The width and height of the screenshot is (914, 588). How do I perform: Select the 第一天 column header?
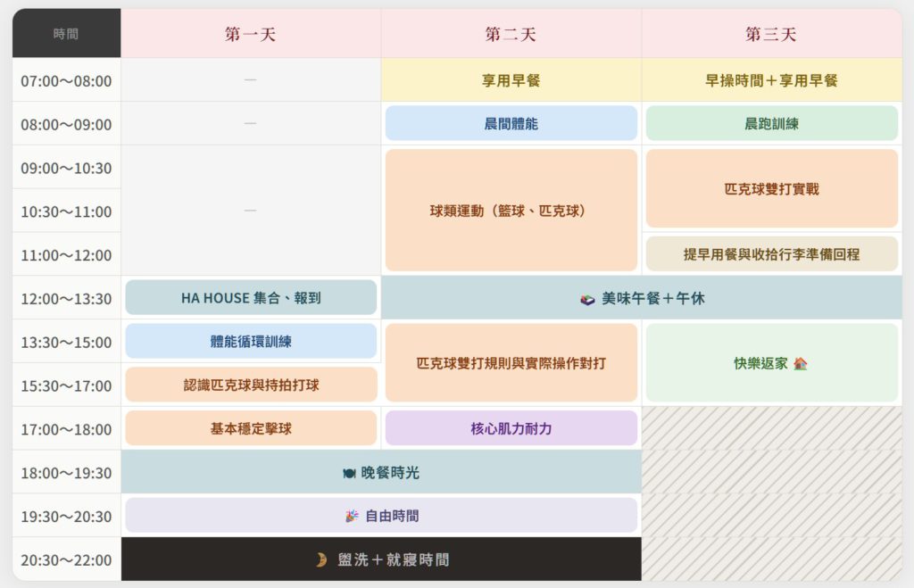click(251, 34)
